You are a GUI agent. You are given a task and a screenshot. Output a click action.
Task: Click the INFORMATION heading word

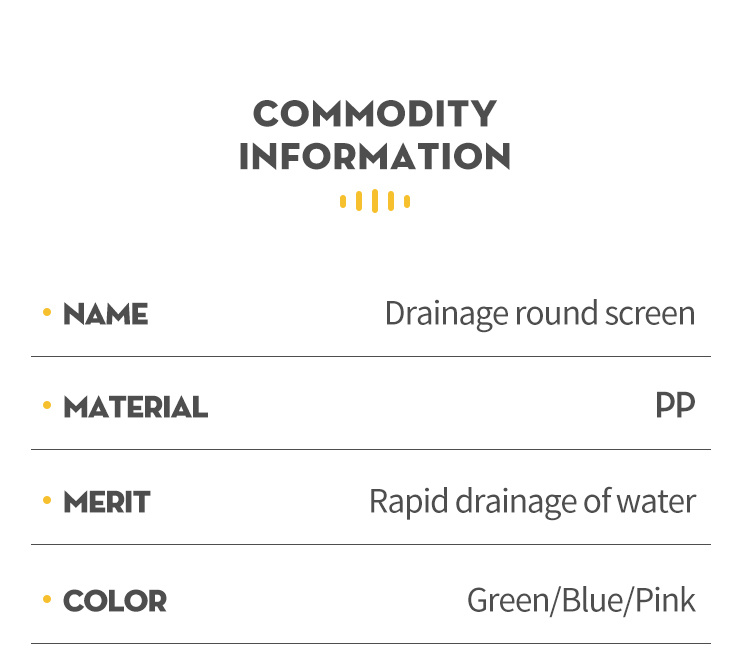click(375, 156)
